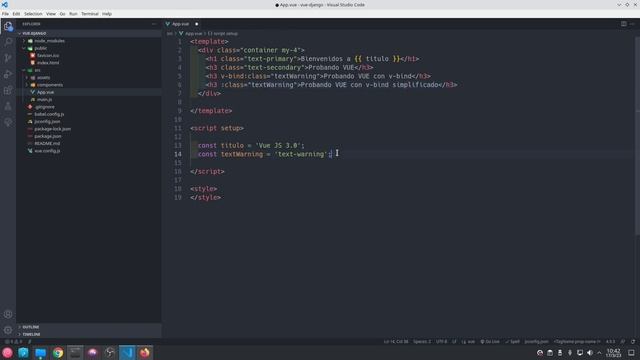Click the volume icon in system tray
640x360 pixels.
(590, 353)
